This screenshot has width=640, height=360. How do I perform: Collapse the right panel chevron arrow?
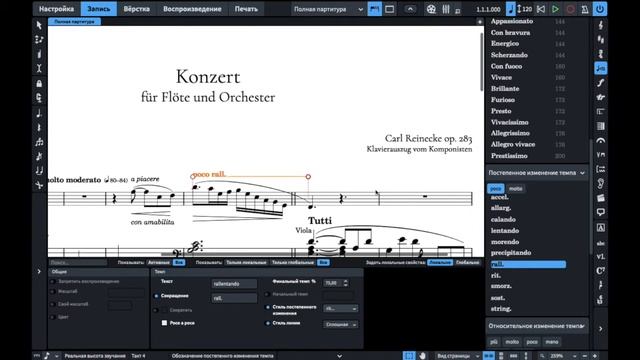pos(600,329)
